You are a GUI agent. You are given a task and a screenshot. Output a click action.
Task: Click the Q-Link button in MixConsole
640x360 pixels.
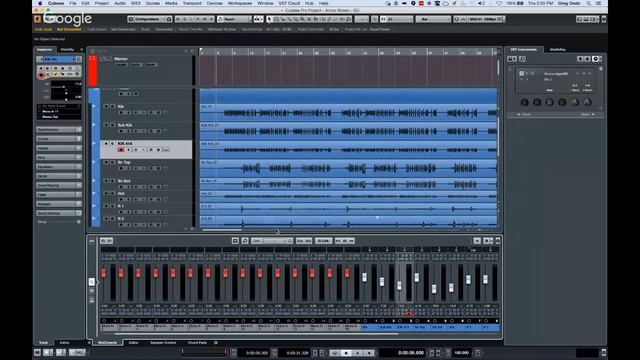tap(324, 241)
